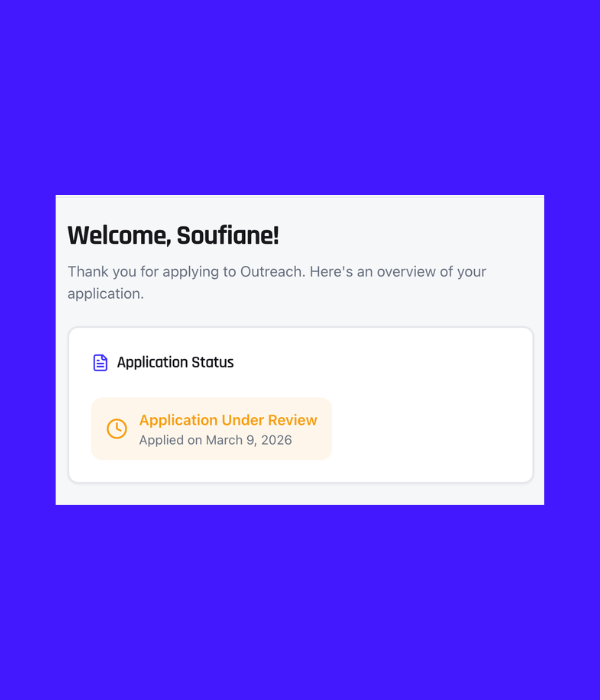The width and height of the screenshot is (600, 700).
Task: Select the Application Under Review status text
Action: (228, 420)
